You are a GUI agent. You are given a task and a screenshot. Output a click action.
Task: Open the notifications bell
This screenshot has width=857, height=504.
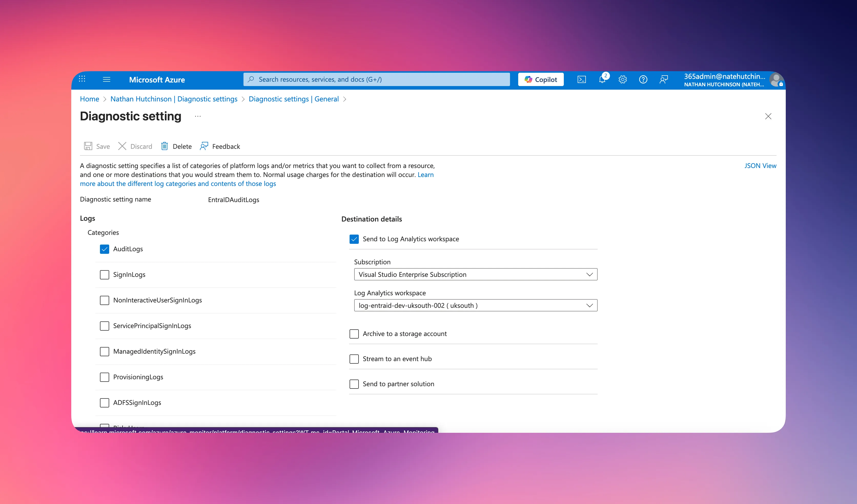602,80
